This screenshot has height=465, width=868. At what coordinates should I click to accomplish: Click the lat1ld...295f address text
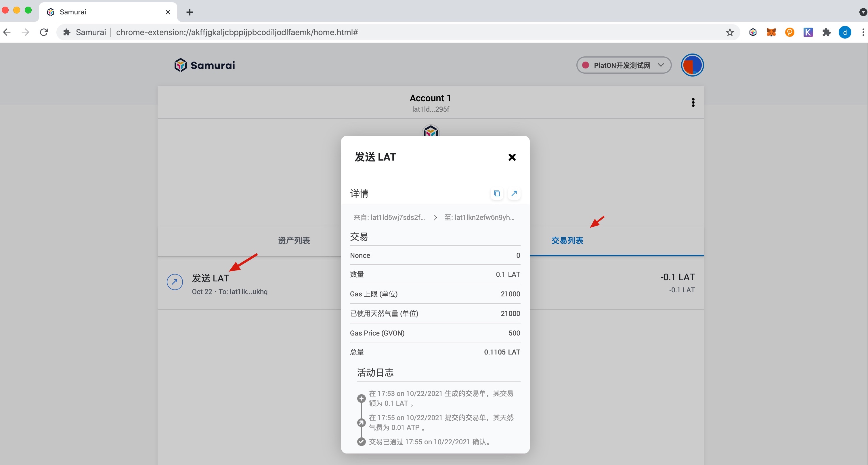click(x=430, y=109)
